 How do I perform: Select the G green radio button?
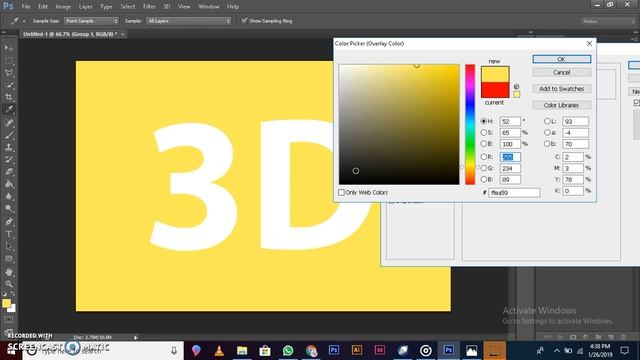point(484,168)
